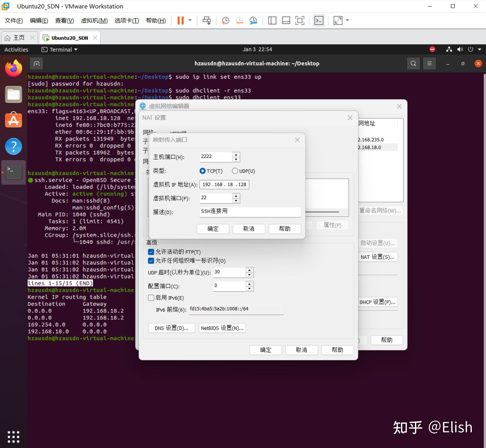Open the snapshot manager icon
486x448 pixels.
click(253, 20)
